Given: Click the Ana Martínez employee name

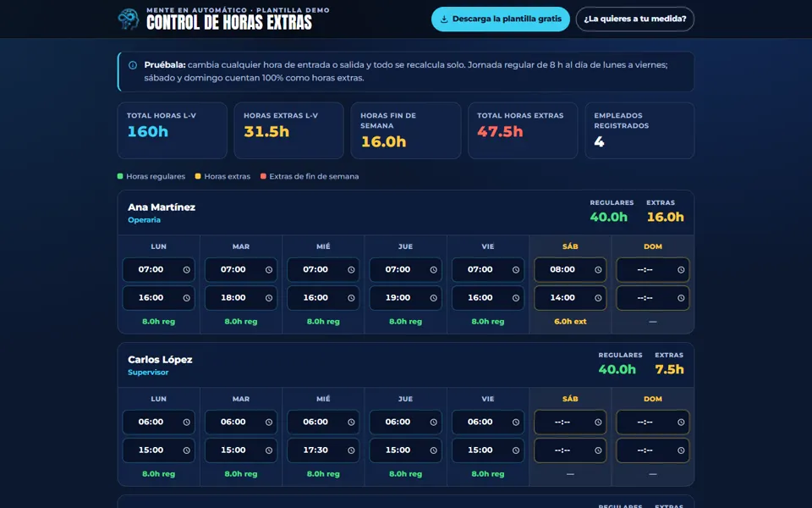Looking at the screenshot, I should coord(162,207).
